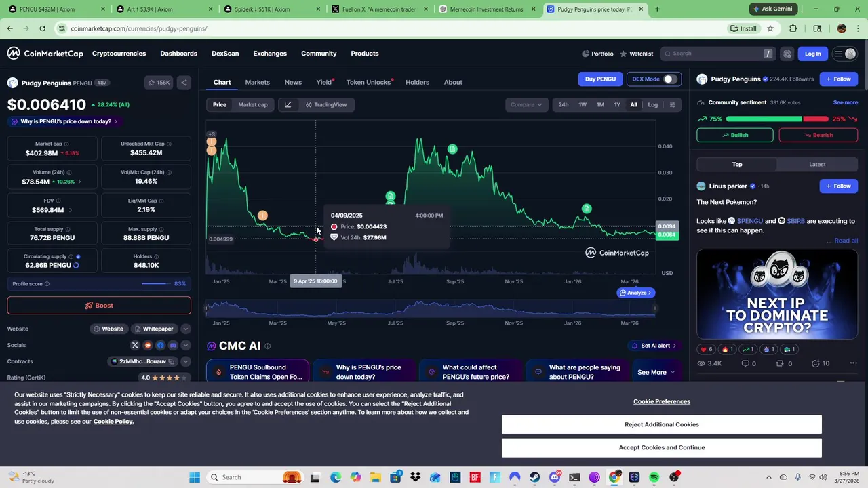Click the Buy PENGU button

point(600,79)
